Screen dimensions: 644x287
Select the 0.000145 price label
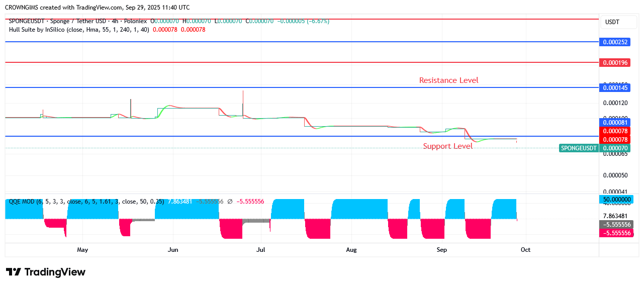pyautogui.click(x=615, y=88)
